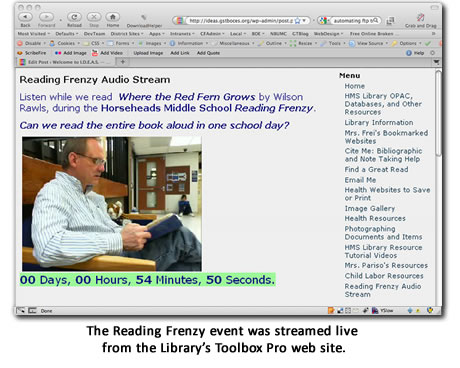This screenshot has width=460, height=368.
Task: Open Help in the ScribeFire bar
Action: (x=415, y=53)
